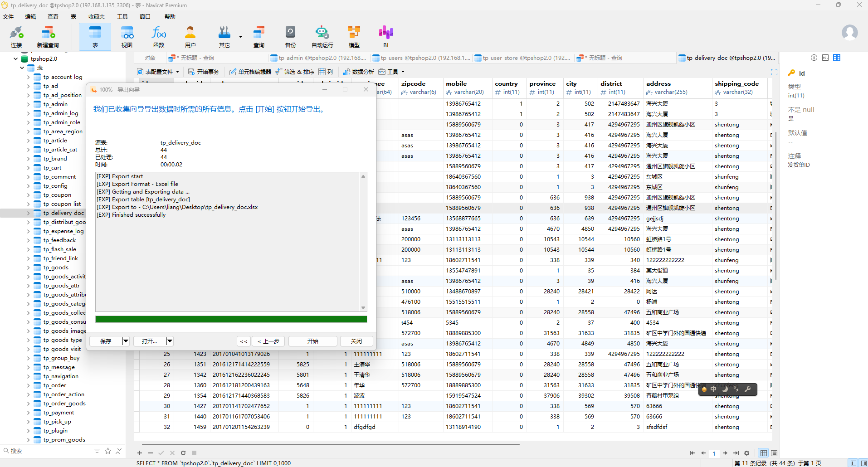This screenshot has width=868, height=467.
Task: Open the BI toolbar icon
Action: pos(386,37)
